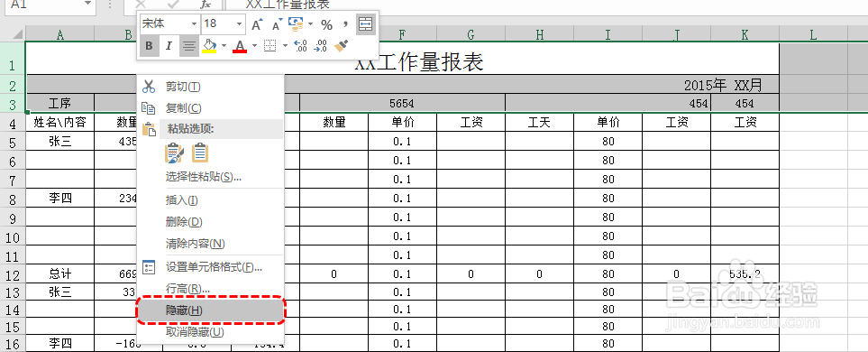This screenshot has width=868, height=352.
Task: Select column G header
Action: click(471, 35)
